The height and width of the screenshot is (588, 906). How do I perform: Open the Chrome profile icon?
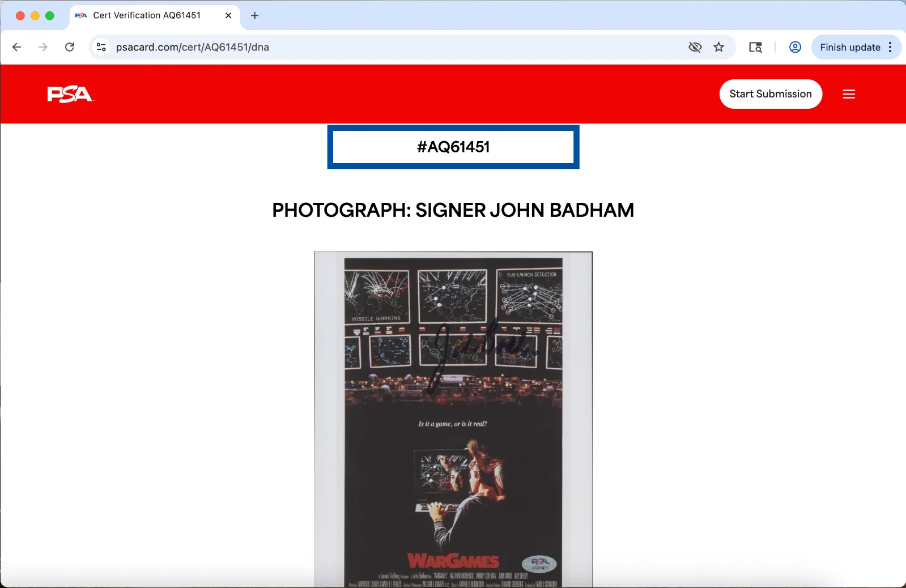tap(795, 47)
